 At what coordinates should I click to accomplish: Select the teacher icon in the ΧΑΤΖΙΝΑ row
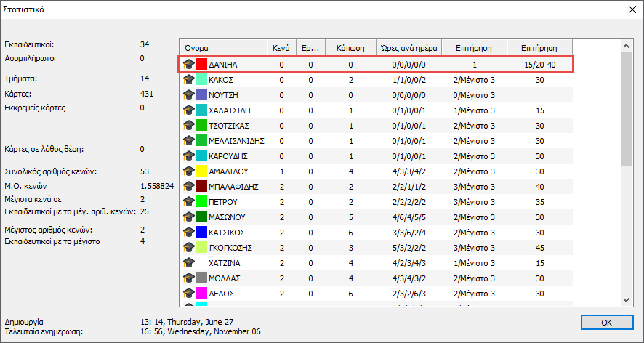coord(189,262)
